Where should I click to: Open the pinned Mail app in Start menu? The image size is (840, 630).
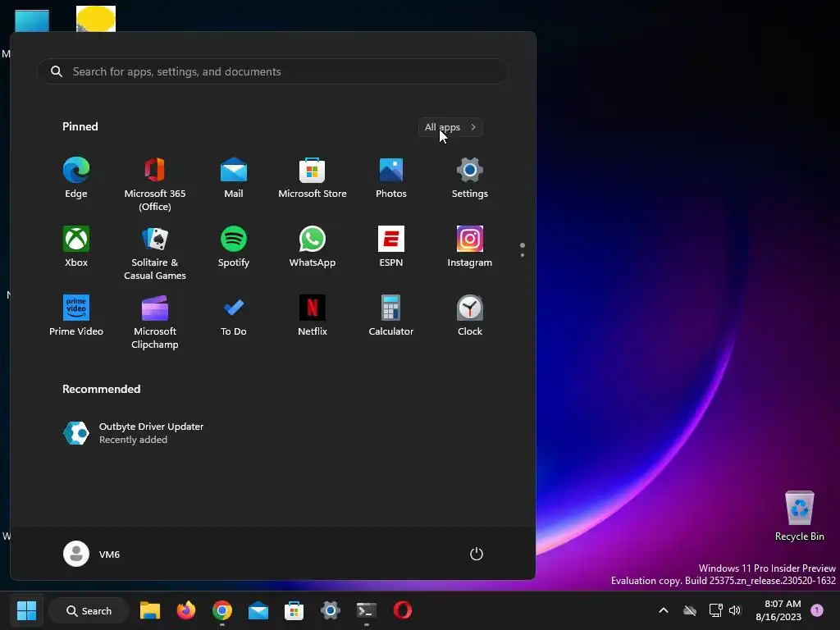(x=234, y=178)
